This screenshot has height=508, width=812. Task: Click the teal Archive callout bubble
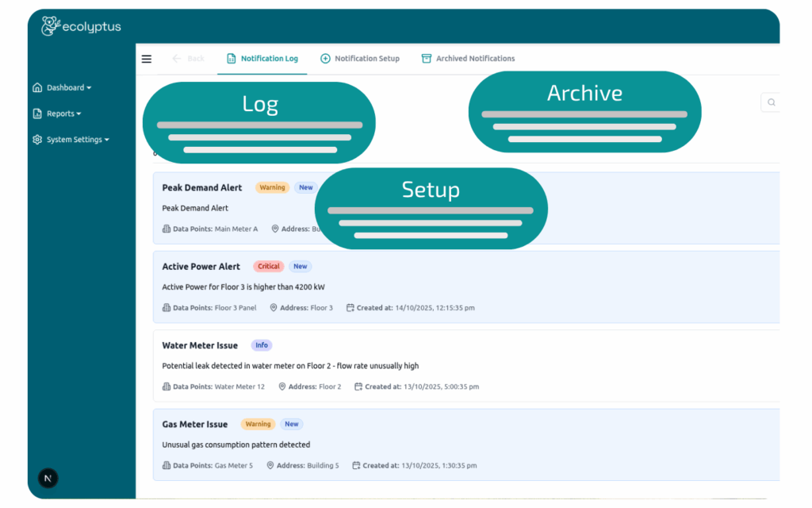[584, 112]
